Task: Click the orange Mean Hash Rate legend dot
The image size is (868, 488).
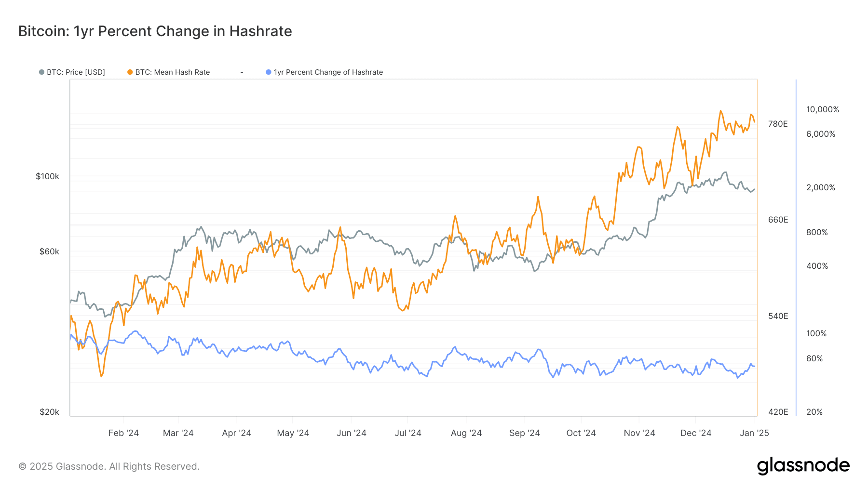Action: pyautogui.click(x=130, y=72)
